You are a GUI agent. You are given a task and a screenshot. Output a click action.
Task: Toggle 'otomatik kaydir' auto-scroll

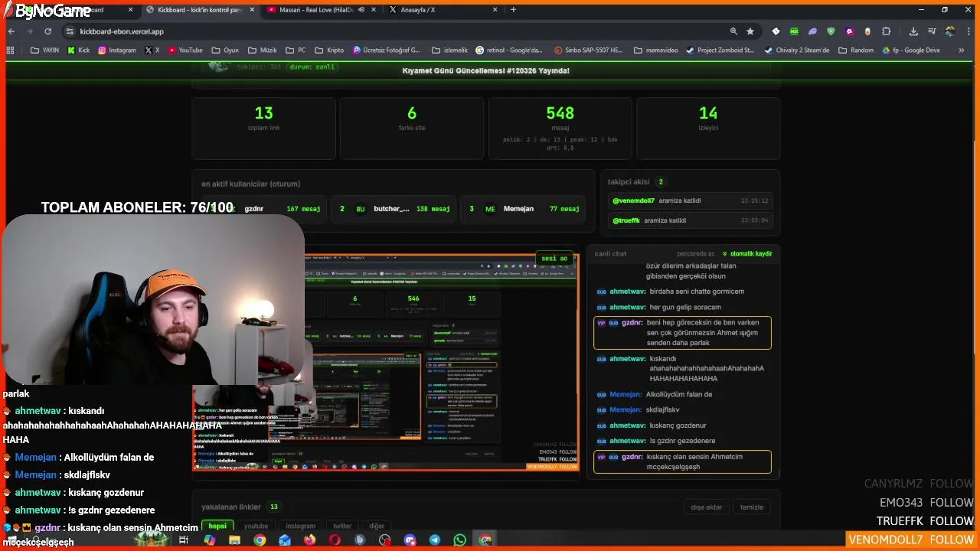click(747, 253)
